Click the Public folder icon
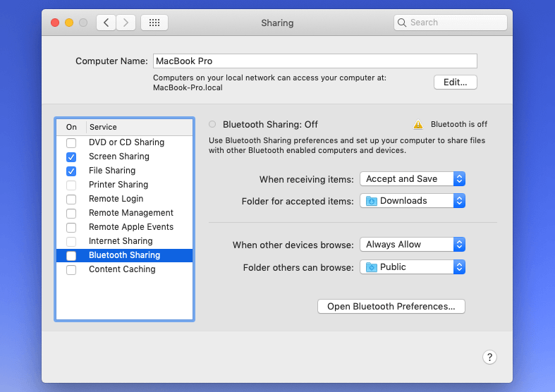This screenshot has height=392, width=555. pos(372,267)
